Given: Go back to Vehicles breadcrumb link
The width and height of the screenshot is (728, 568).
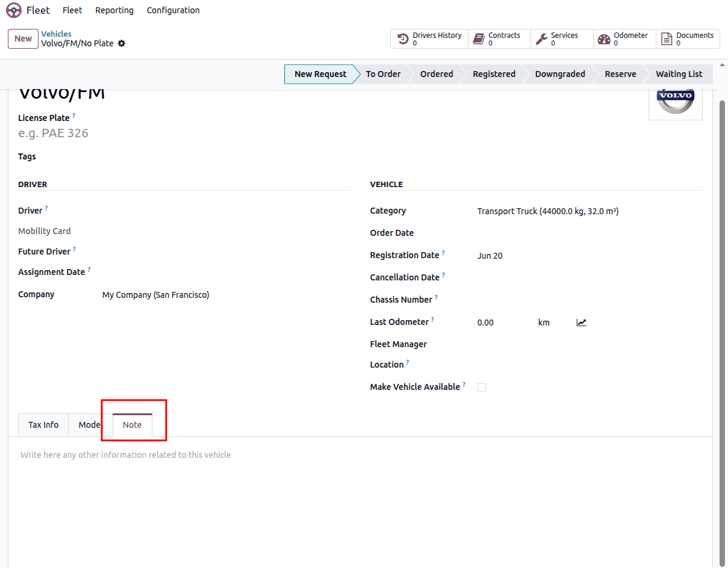Looking at the screenshot, I should (x=56, y=34).
